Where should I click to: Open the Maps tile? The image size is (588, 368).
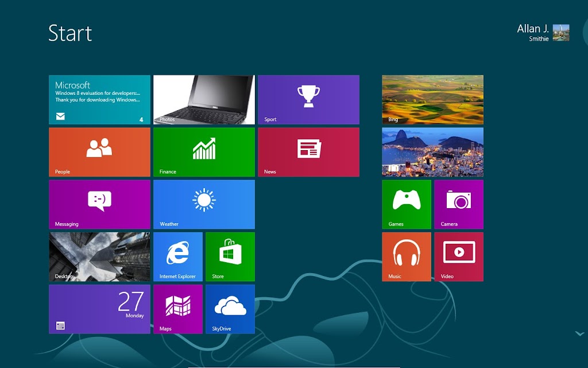point(178,309)
